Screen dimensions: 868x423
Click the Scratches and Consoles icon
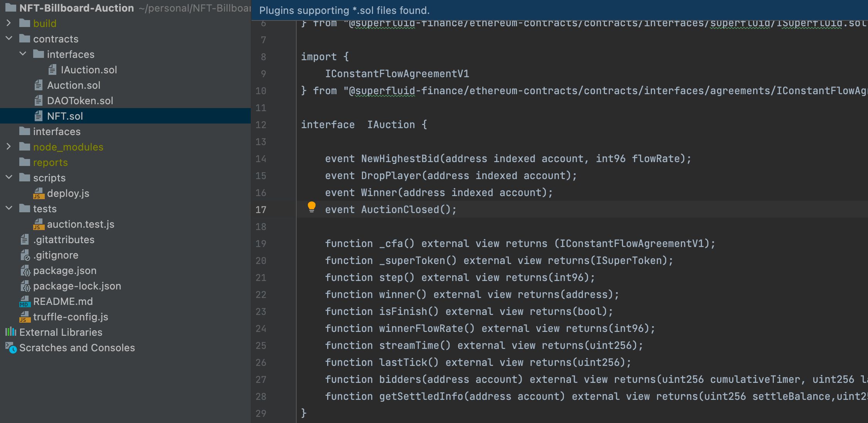(11, 347)
